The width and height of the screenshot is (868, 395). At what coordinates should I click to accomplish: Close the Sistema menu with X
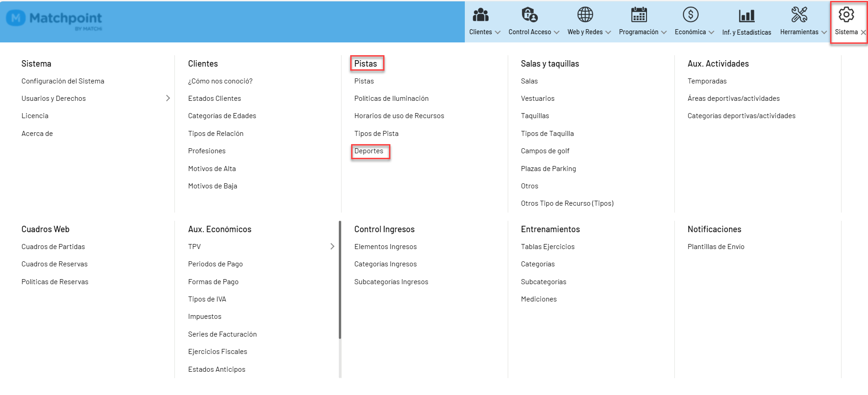tap(863, 32)
